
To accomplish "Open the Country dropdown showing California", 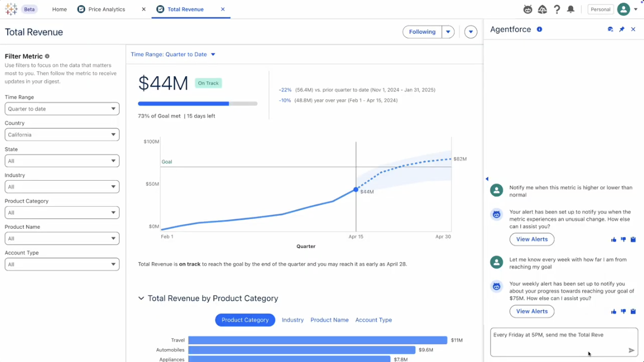I will 62,134.
